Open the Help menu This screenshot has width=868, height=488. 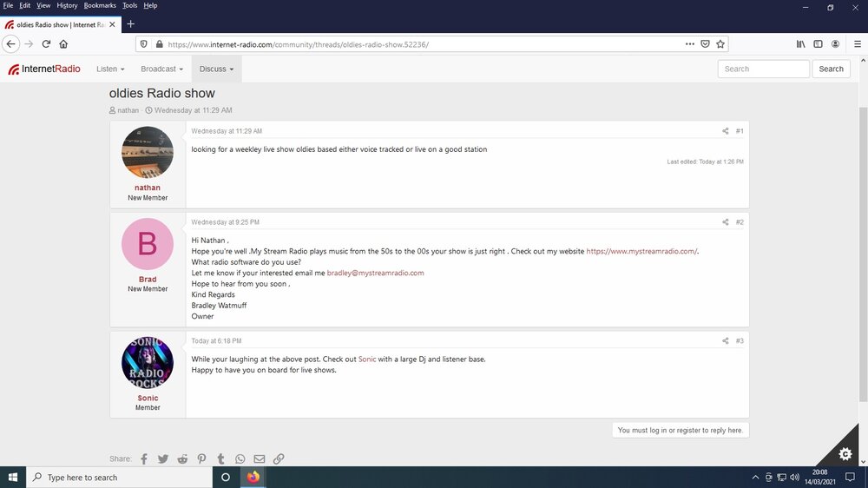[x=150, y=5]
